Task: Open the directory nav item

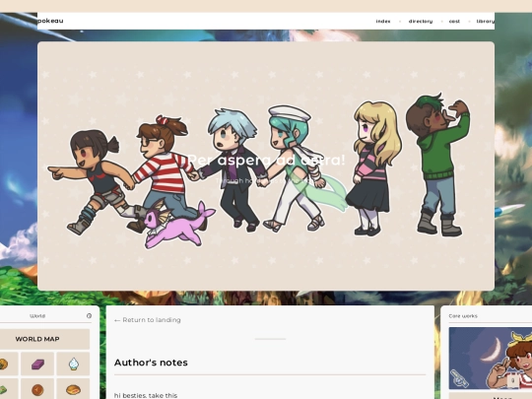Action: [x=421, y=21]
